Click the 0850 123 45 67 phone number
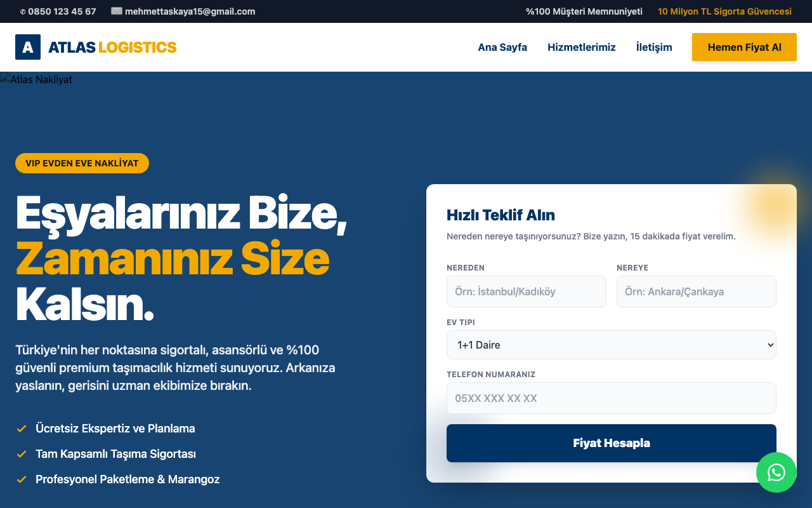The image size is (812, 508). [62, 11]
